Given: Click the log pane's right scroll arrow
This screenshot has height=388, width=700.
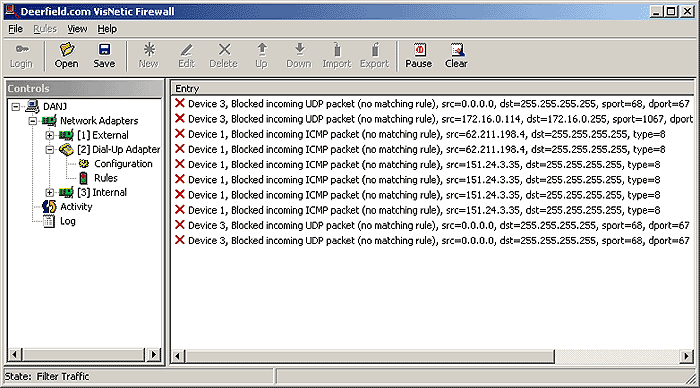Looking at the screenshot, I should pos(686,356).
